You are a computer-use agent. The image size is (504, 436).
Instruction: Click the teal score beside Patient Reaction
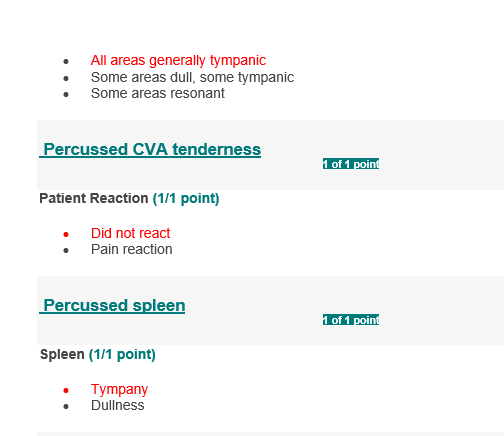click(186, 199)
